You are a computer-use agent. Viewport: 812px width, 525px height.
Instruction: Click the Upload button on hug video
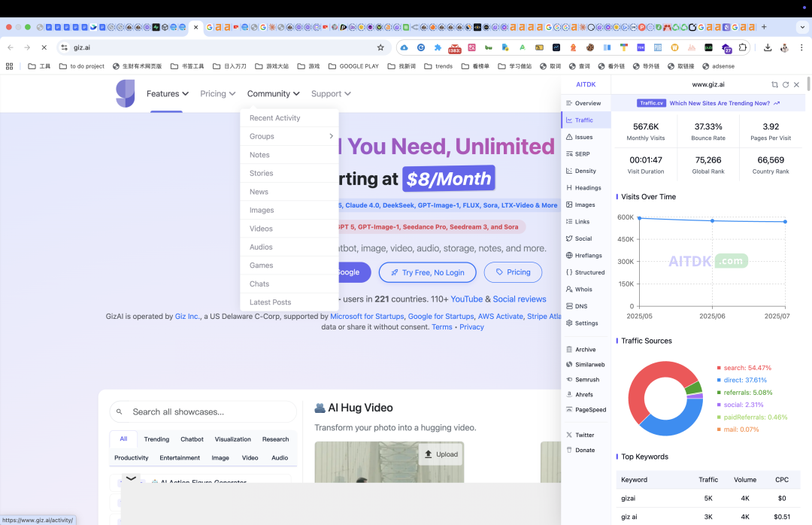click(x=441, y=454)
